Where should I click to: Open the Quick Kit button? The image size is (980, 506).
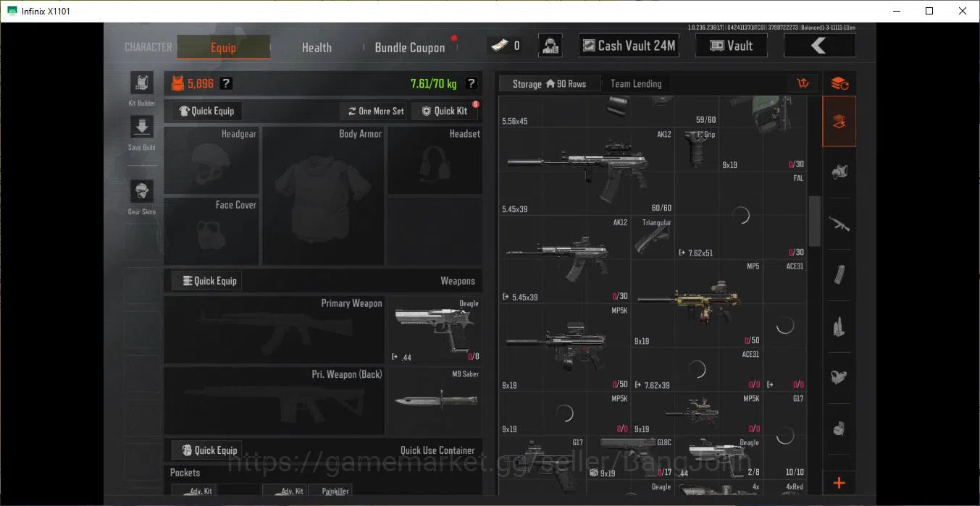[445, 111]
